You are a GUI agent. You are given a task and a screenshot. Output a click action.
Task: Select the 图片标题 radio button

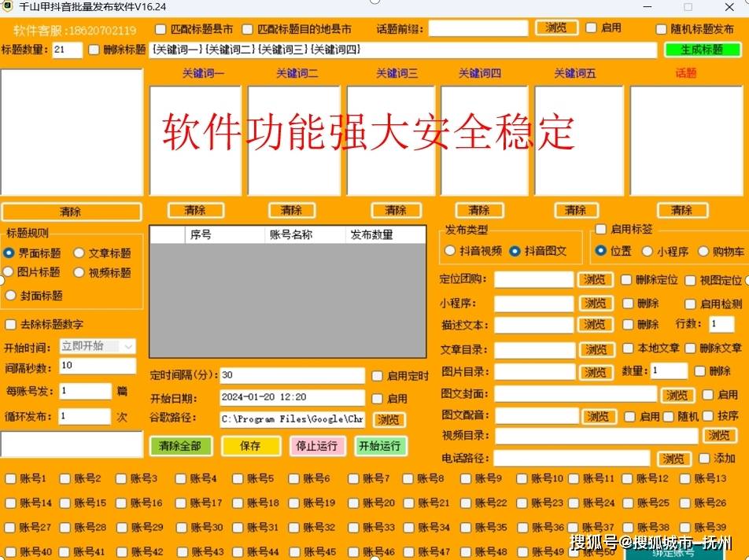(8, 272)
